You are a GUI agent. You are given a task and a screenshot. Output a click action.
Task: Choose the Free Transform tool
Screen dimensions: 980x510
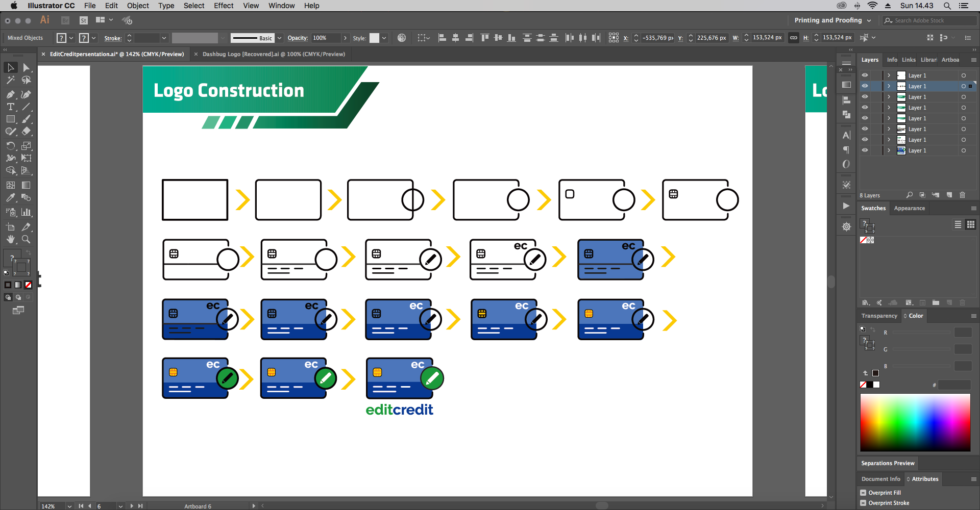pyautogui.click(x=26, y=158)
